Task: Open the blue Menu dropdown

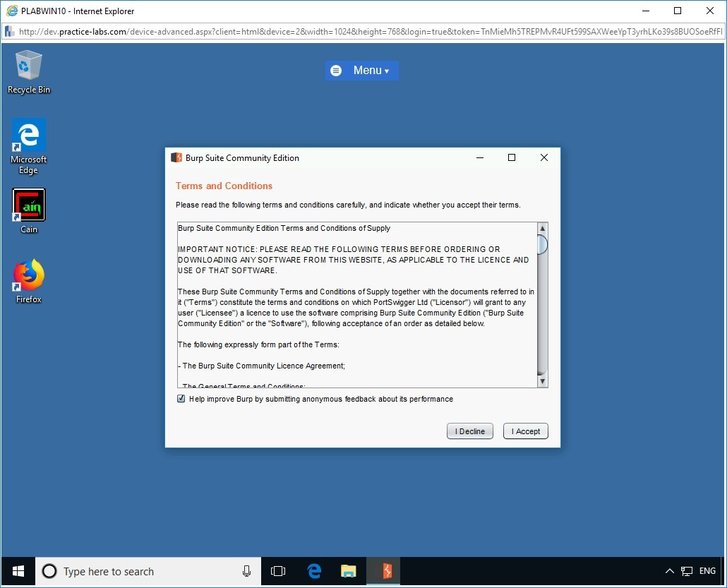Action: point(362,70)
